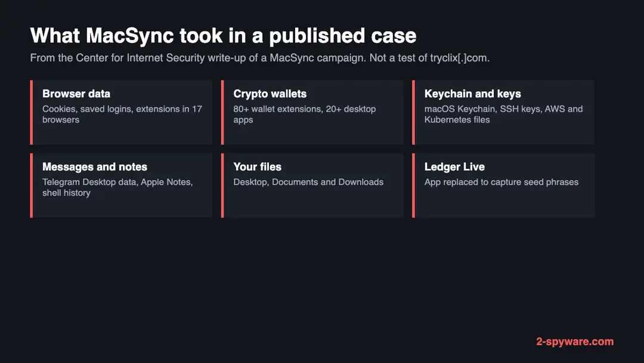Click the title 'What MacSync took in a published case'
The image size is (644, 363).
pyautogui.click(x=223, y=36)
